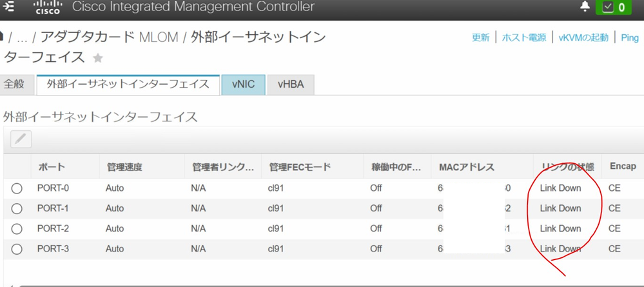
Task: Open the 外部イーサネットインターフェイス tab
Action: coord(128,84)
